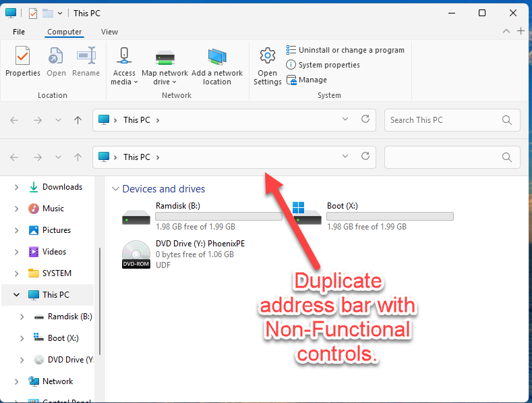The width and height of the screenshot is (532, 403).
Task: Click the Refresh icon in the upper address bar
Action: pyautogui.click(x=365, y=119)
